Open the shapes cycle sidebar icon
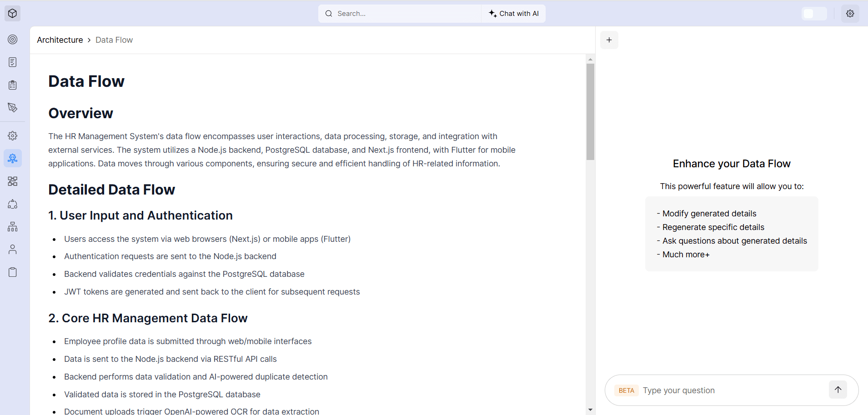Image resolution: width=868 pixels, height=415 pixels. (x=13, y=204)
